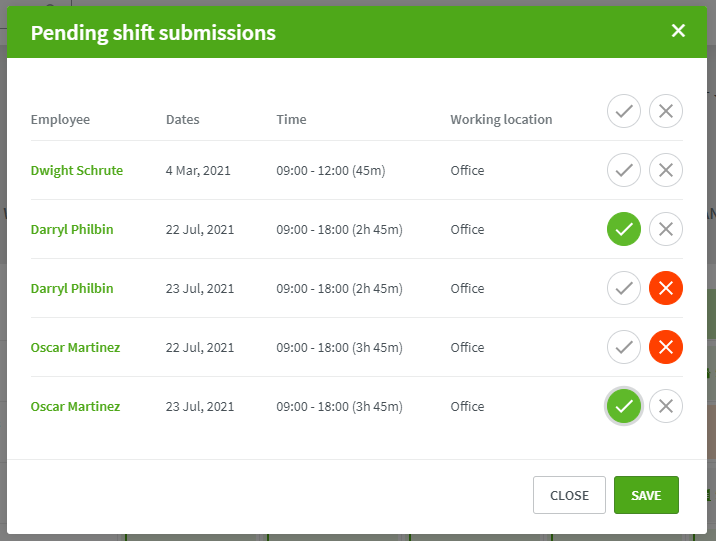Screen dimensions: 716x541
Task: Open Dwight Schrute employee link
Action: pos(77,170)
